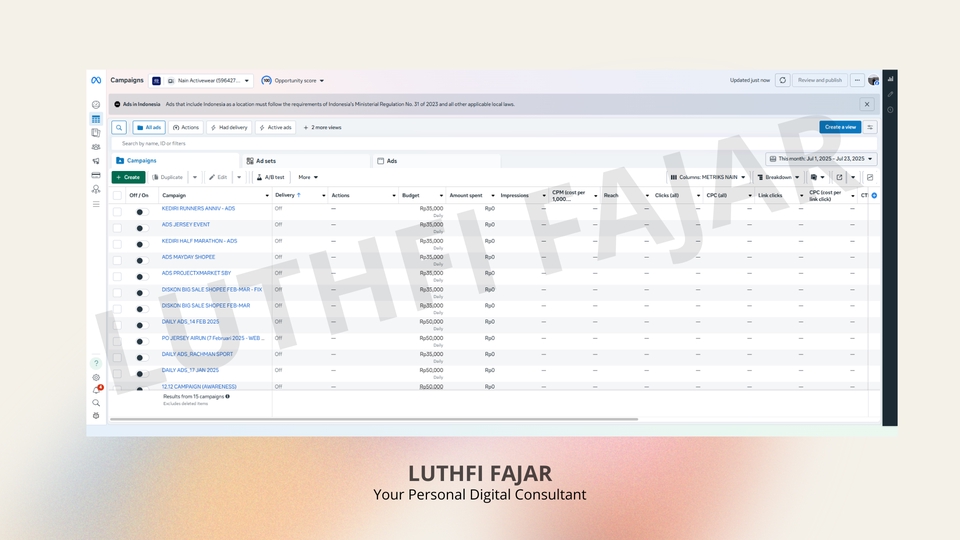Expand the arrow next to Duplicate
The height and width of the screenshot is (540, 960).
195,177
